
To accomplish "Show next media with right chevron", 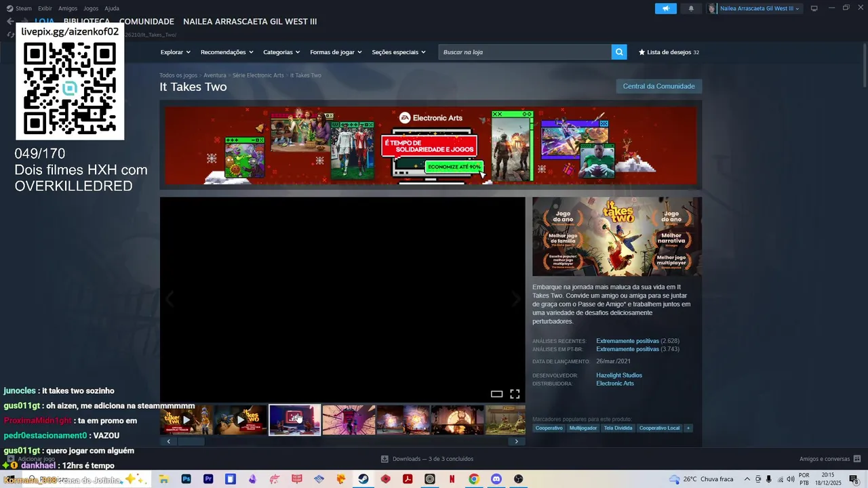I will pyautogui.click(x=516, y=299).
